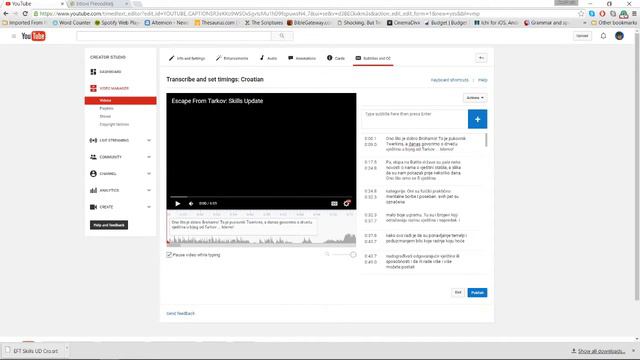Select the subtitle line starting 0:43.7
The image size is (640, 360).
(424, 262)
